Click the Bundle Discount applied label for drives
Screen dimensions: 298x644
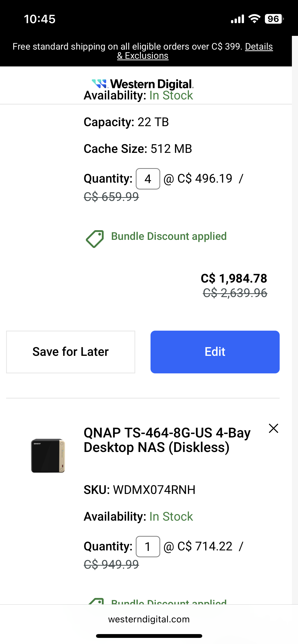(169, 236)
